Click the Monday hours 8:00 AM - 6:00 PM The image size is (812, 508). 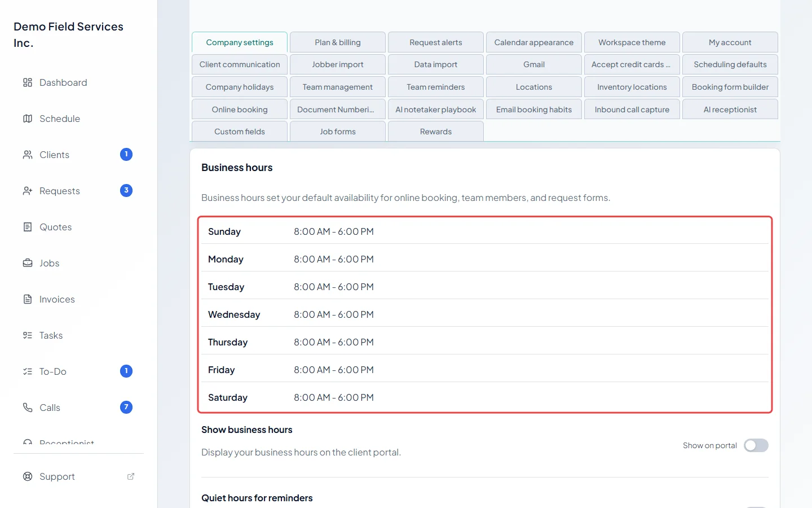point(334,259)
